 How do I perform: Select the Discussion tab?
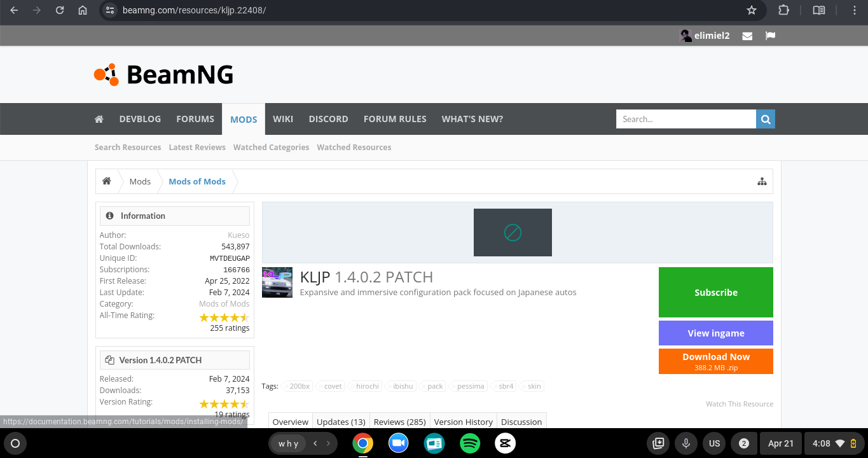tap(521, 421)
